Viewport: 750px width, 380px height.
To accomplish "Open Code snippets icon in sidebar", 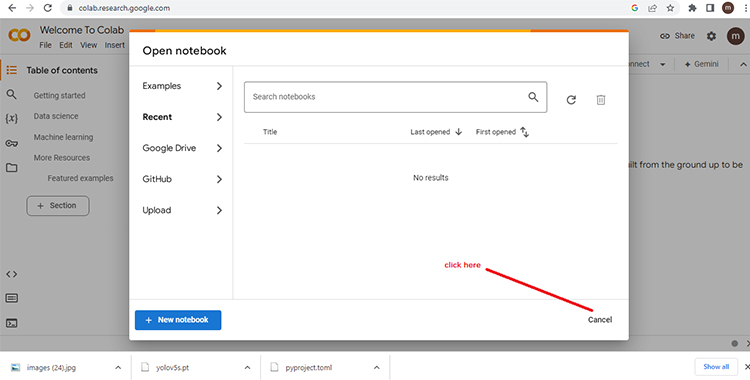I will coord(11,274).
